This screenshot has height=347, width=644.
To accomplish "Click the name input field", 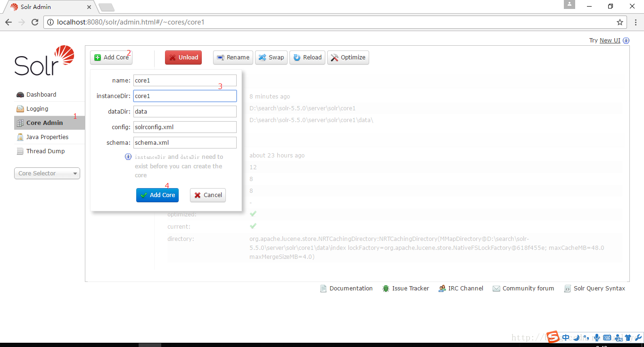I will pyautogui.click(x=185, y=81).
